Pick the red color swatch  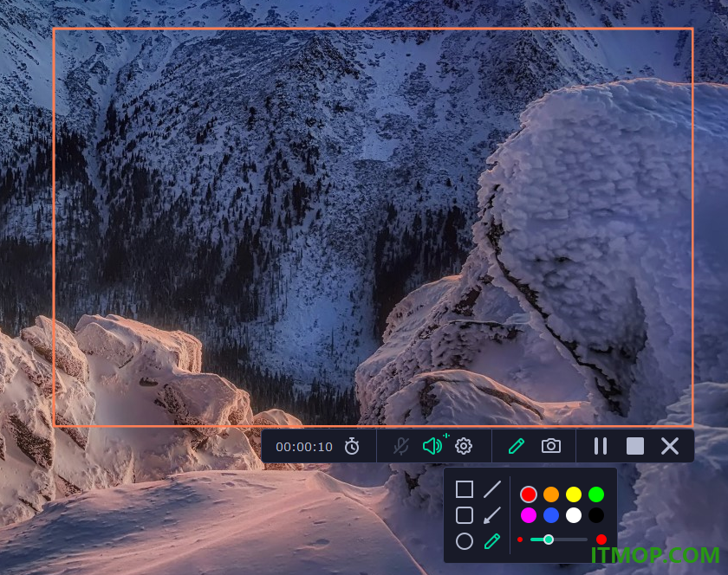[x=529, y=494]
